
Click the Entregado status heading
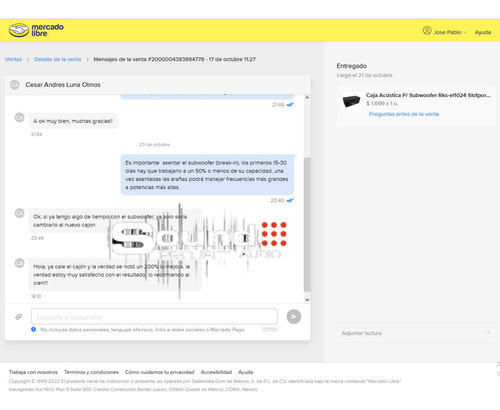coord(352,66)
